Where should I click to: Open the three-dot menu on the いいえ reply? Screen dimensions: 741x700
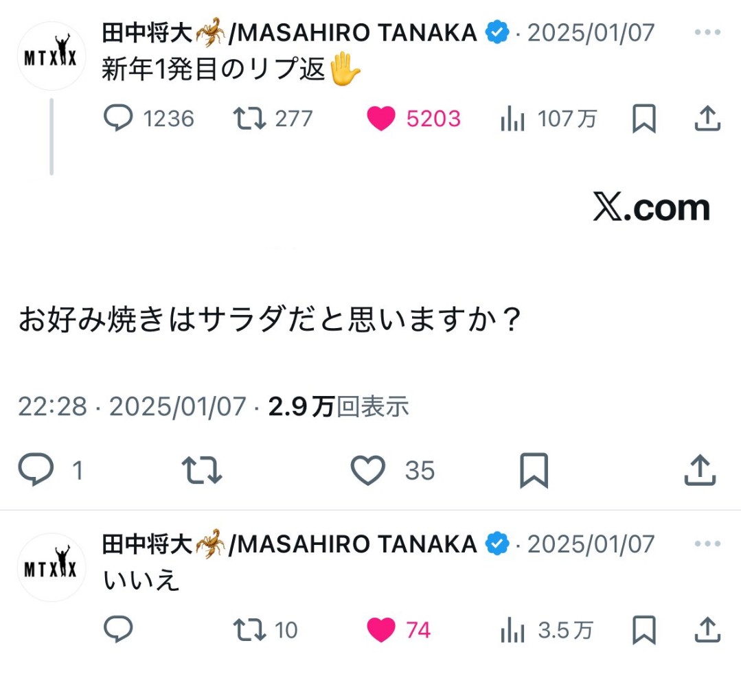[707, 544]
